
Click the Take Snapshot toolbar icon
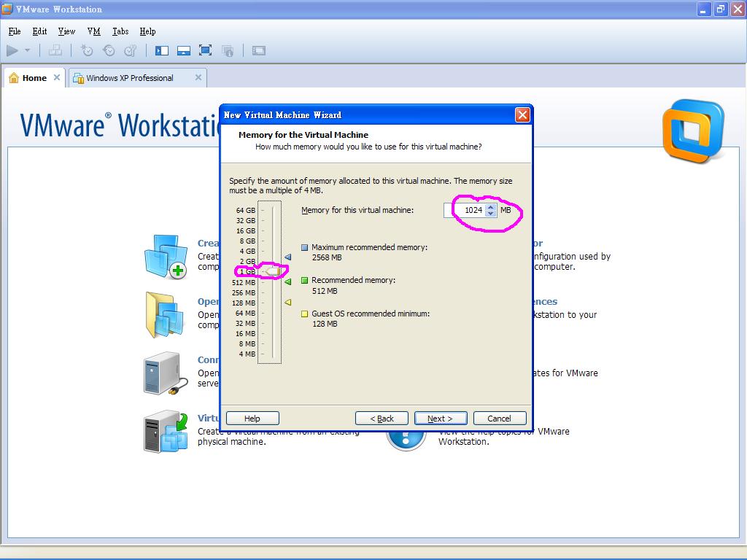[87, 50]
